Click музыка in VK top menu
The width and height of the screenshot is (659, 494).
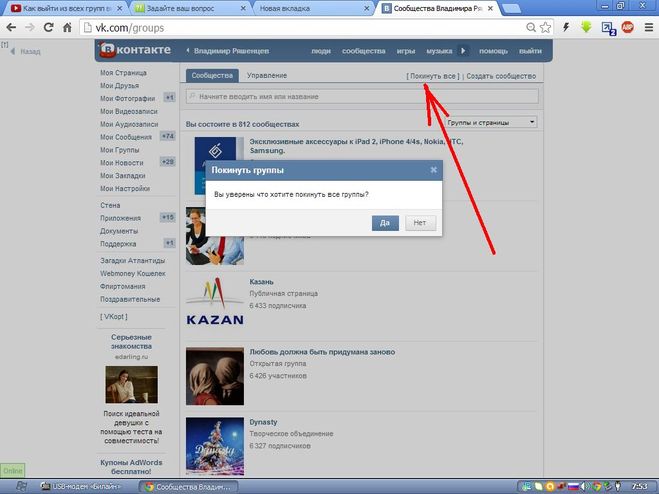(x=439, y=51)
